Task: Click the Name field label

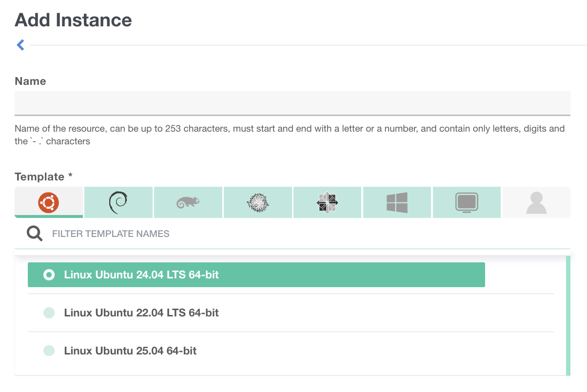Action: pyautogui.click(x=30, y=81)
